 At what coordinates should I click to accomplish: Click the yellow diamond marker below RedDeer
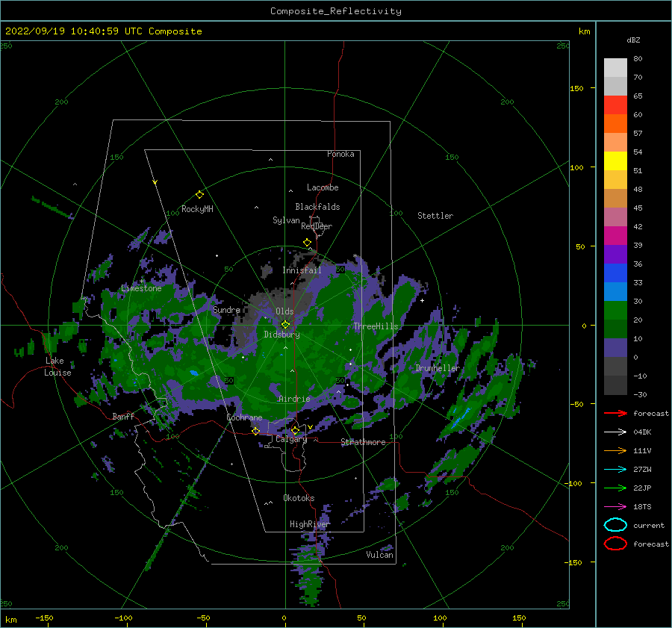307,243
